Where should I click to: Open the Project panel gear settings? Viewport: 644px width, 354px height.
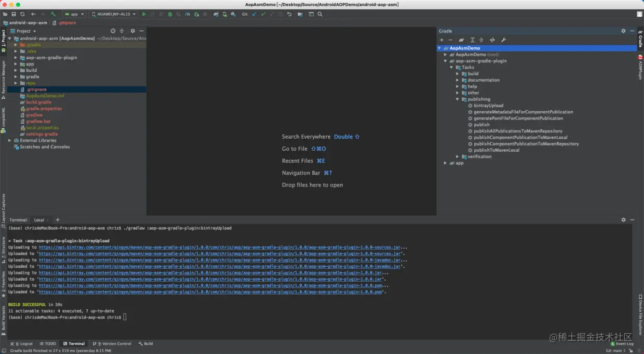(132, 31)
